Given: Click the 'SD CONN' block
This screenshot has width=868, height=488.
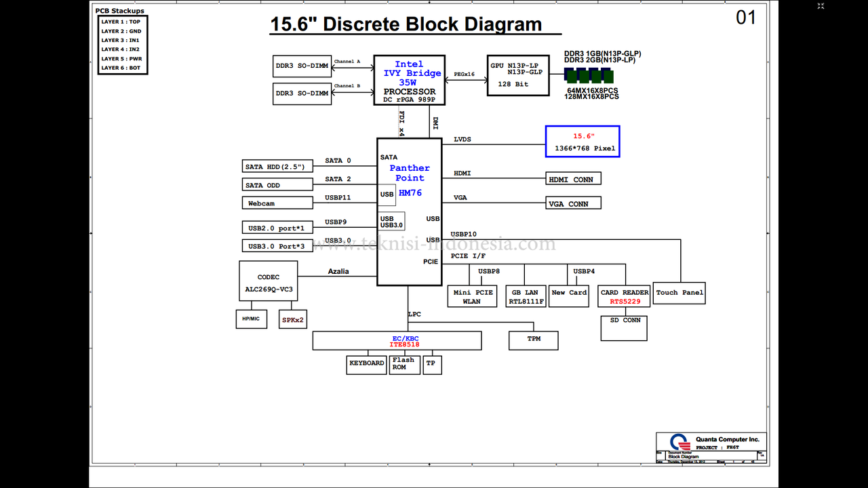Looking at the screenshot, I should pos(624,328).
